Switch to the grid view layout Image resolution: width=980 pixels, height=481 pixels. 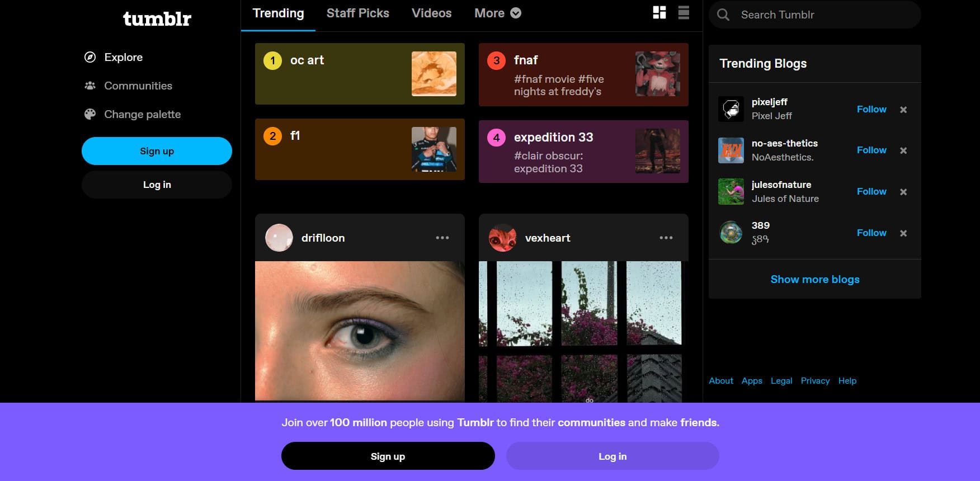click(x=659, y=13)
